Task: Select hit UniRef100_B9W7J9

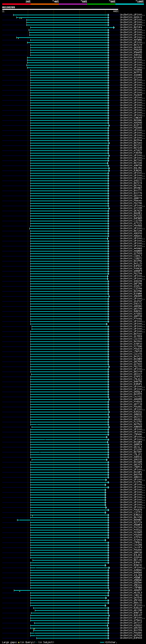Action: [131, 613]
